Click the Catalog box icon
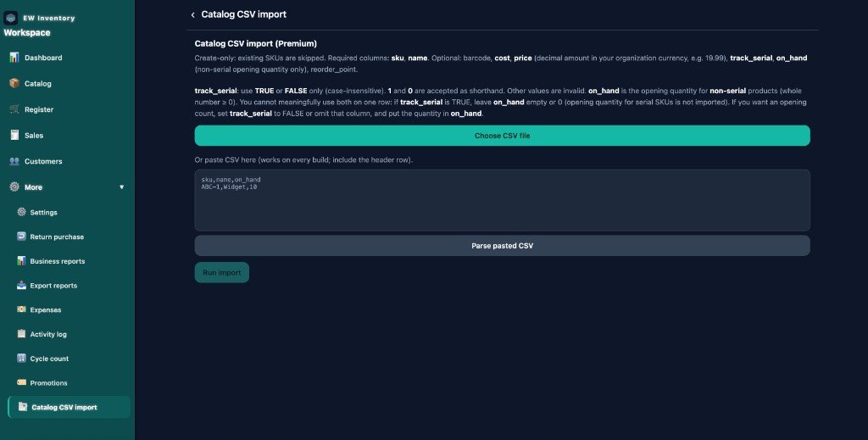This screenshot has height=440, width=868. click(14, 84)
